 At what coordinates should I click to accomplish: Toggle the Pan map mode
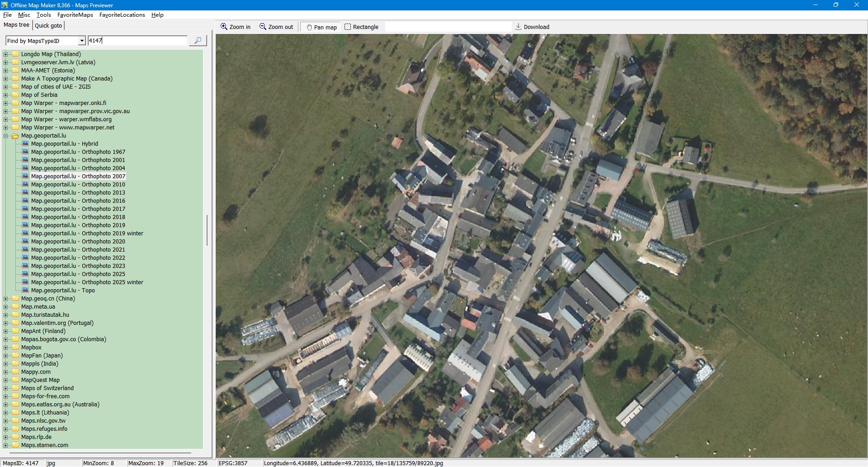click(x=321, y=27)
